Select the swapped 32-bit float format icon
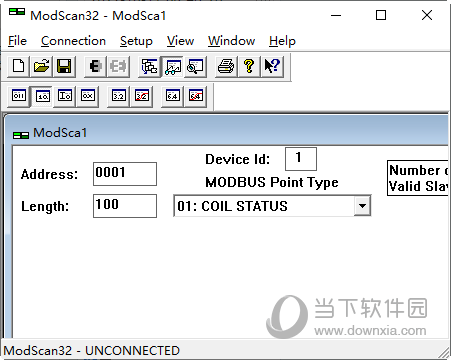Viewport: 451px width, 360px height. tap(142, 96)
